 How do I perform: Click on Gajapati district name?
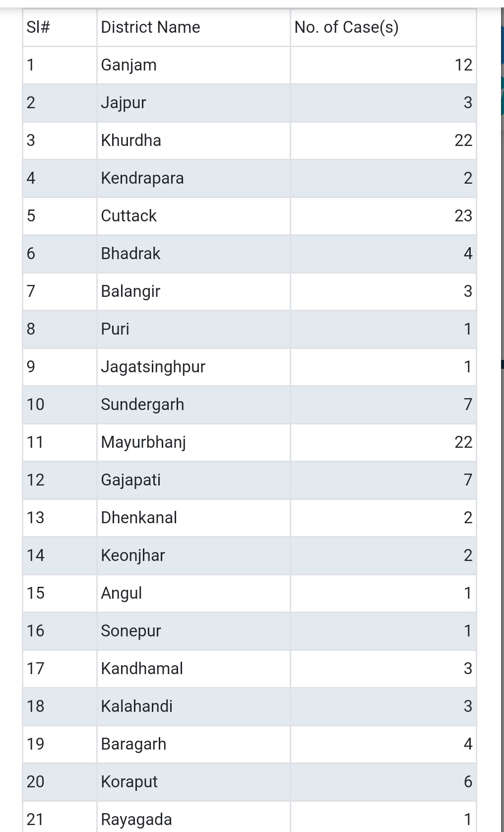click(x=130, y=480)
